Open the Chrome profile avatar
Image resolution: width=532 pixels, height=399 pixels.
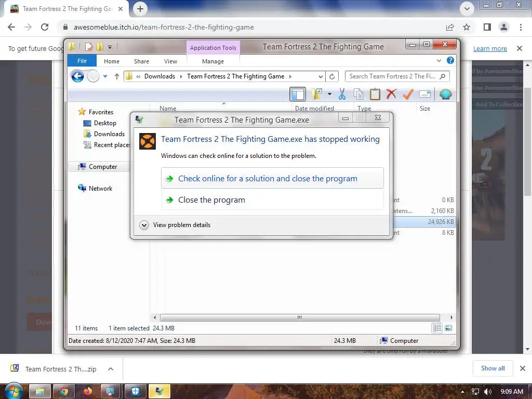[504, 27]
